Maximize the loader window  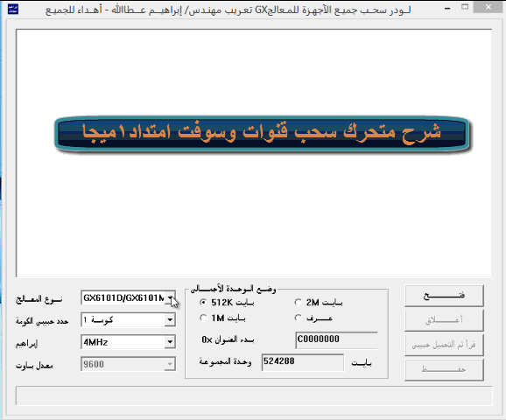point(465,7)
